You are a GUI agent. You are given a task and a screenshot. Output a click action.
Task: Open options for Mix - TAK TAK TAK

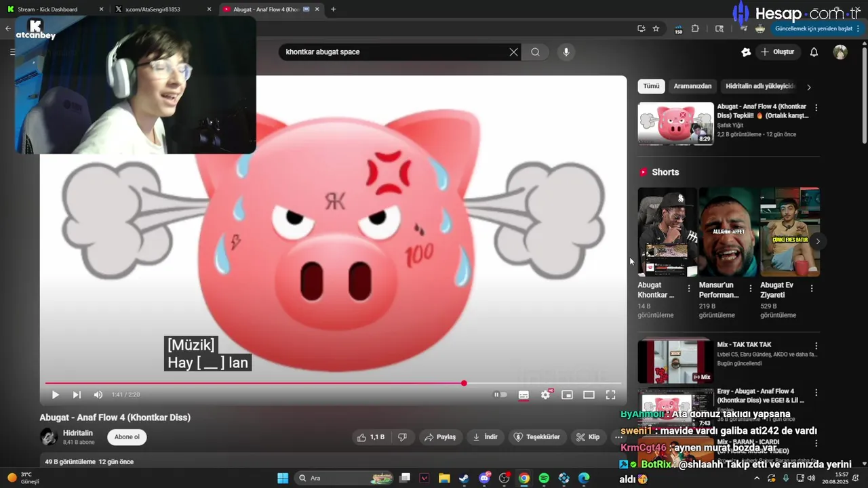coord(816,345)
